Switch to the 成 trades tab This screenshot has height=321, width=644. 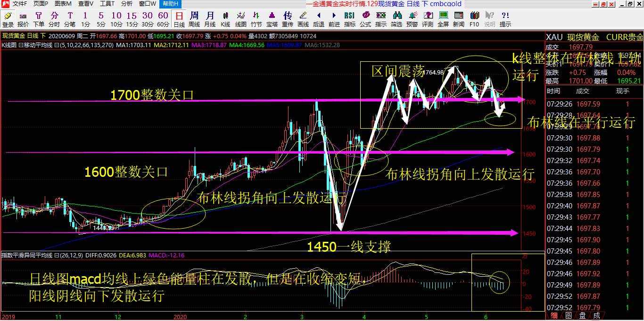tap(596, 316)
